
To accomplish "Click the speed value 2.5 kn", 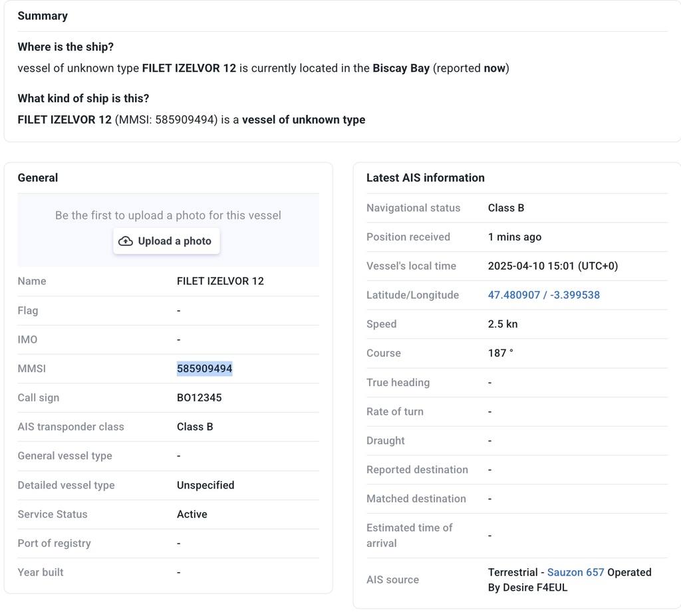I will (503, 324).
